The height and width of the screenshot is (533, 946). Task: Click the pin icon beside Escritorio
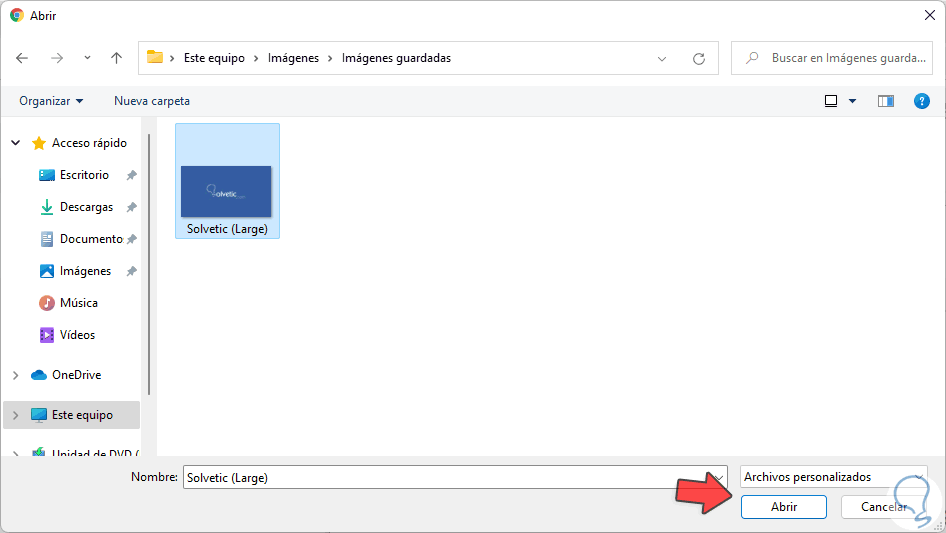(x=132, y=175)
